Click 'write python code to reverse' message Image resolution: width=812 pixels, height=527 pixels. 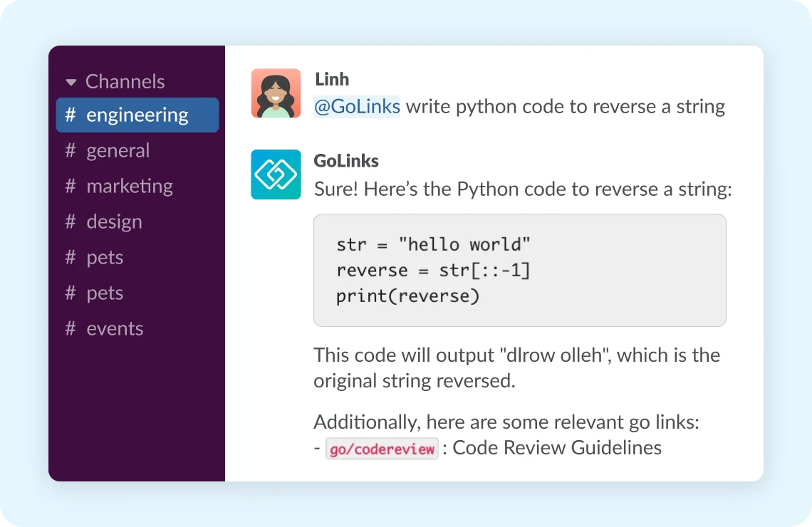pyautogui.click(x=566, y=107)
